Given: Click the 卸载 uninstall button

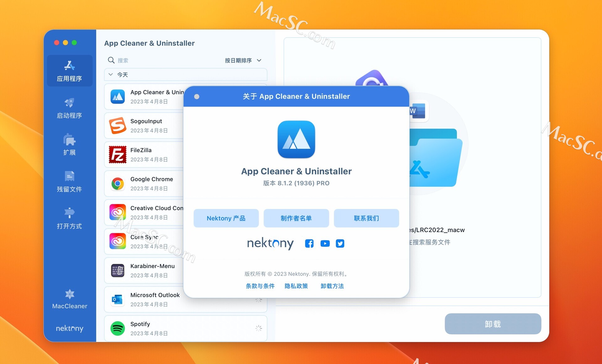Looking at the screenshot, I should 493,324.
